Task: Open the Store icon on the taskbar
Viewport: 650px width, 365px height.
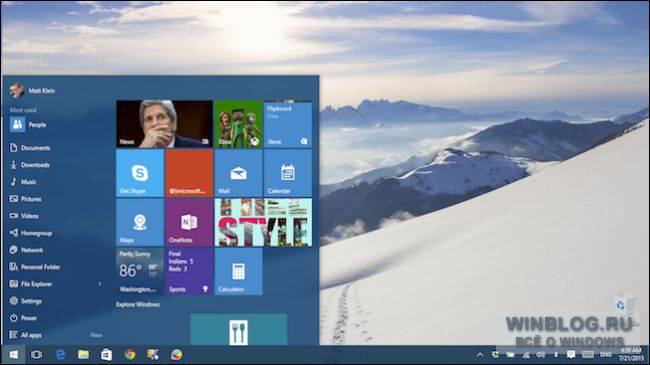Action: [107, 355]
